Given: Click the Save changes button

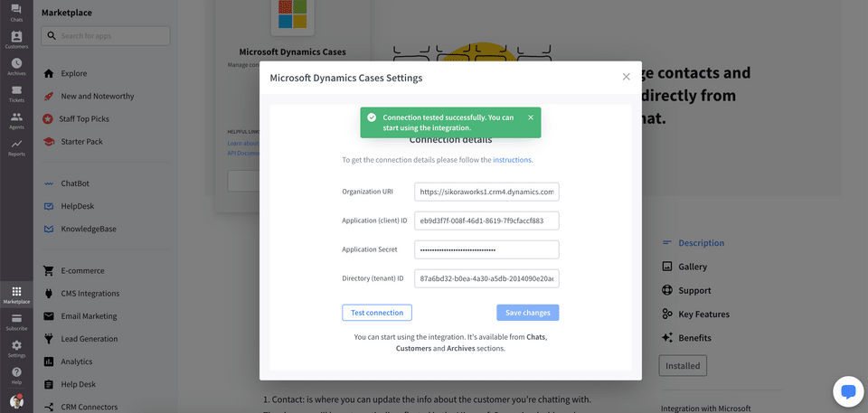Looking at the screenshot, I should (x=527, y=313).
